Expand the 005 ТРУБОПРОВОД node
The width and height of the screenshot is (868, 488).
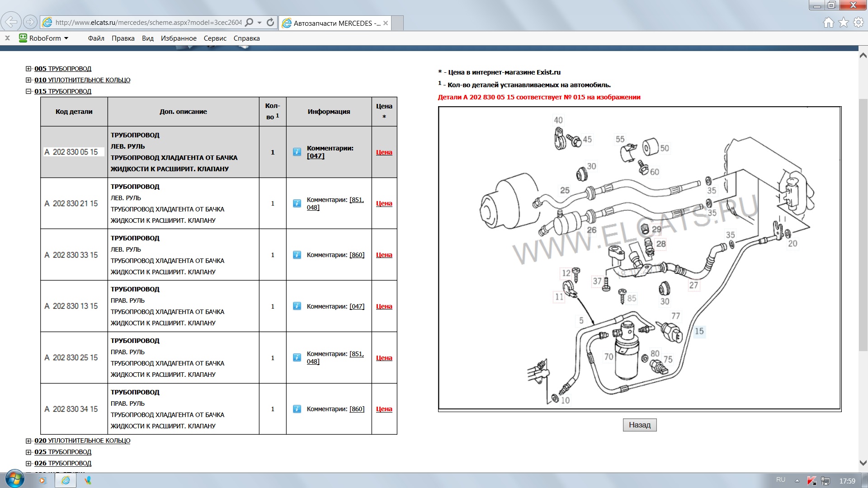click(x=28, y=69)
